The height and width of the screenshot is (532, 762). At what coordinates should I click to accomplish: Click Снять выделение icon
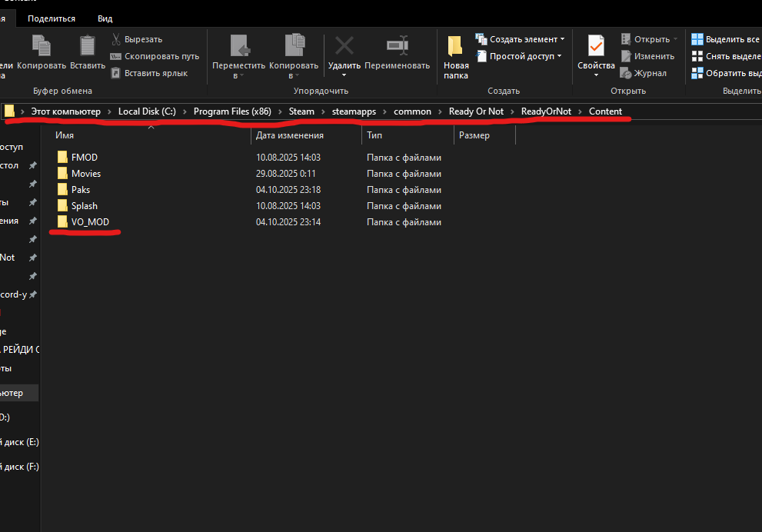pos(697,56)
